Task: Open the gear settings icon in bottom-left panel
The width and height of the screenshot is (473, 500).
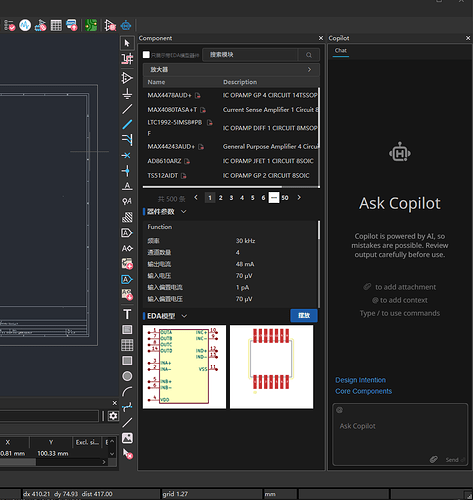Action: pyautogui.click(x=113, y=416)
